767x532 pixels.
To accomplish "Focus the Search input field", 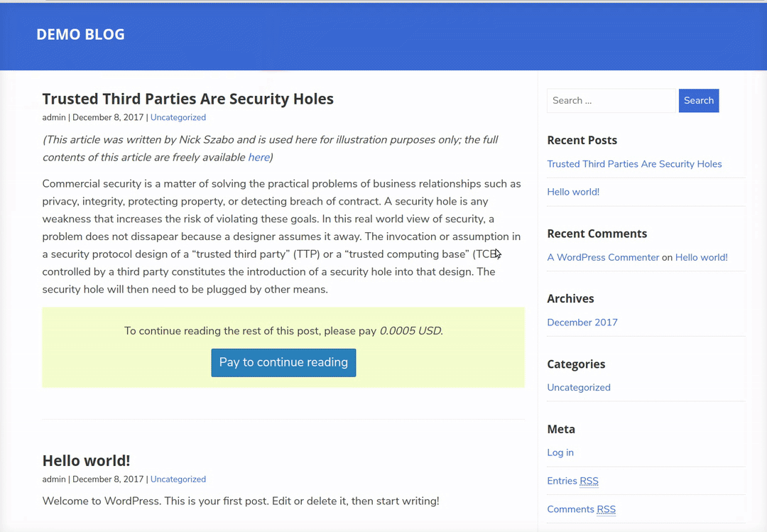I will tap(611, 101).
